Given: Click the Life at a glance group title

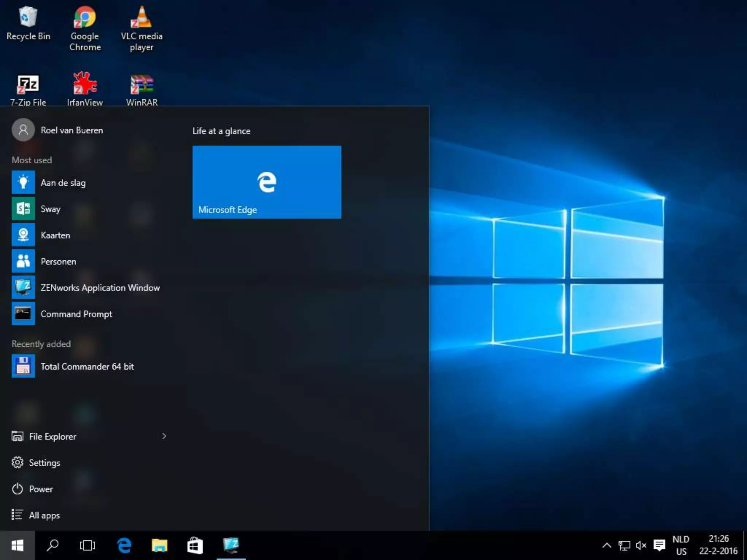Looking at the screenshot, I should 221,131.
